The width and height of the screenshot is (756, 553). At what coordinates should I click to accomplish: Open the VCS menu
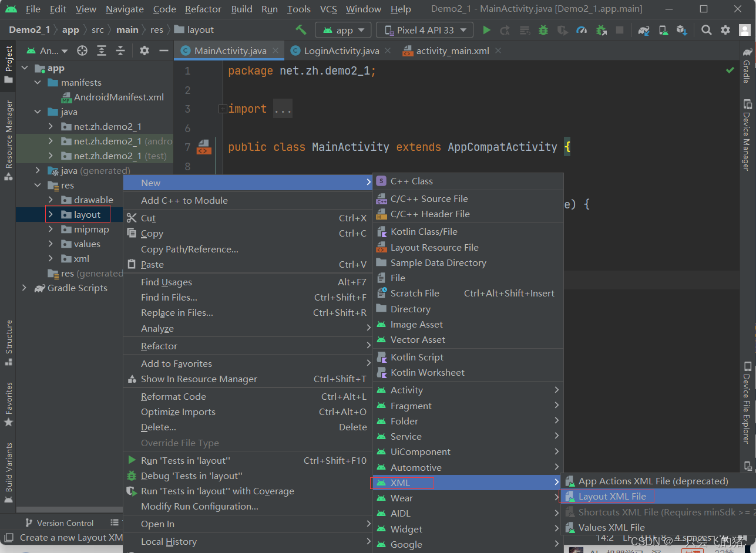328,9
